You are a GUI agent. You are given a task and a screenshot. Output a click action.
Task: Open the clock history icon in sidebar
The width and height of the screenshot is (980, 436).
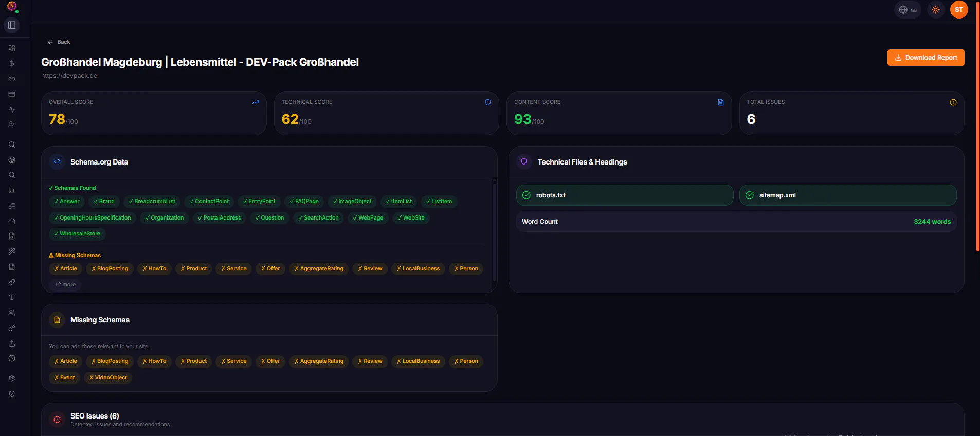(12, 358)
